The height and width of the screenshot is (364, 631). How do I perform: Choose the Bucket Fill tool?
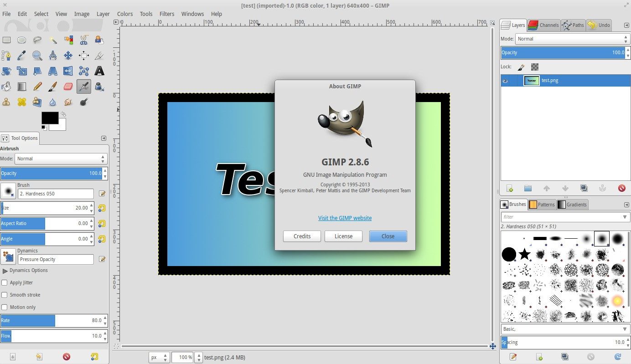7,86
